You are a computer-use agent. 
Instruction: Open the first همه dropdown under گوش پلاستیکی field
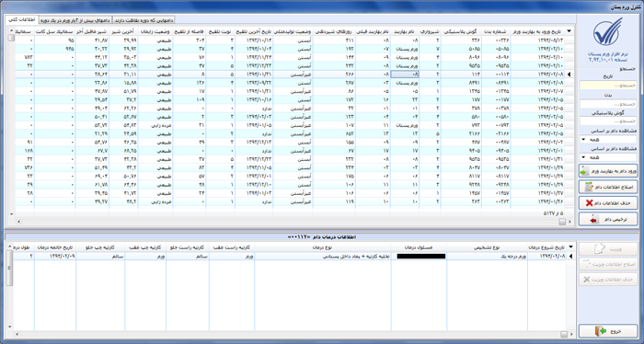(x=608, y=140)
